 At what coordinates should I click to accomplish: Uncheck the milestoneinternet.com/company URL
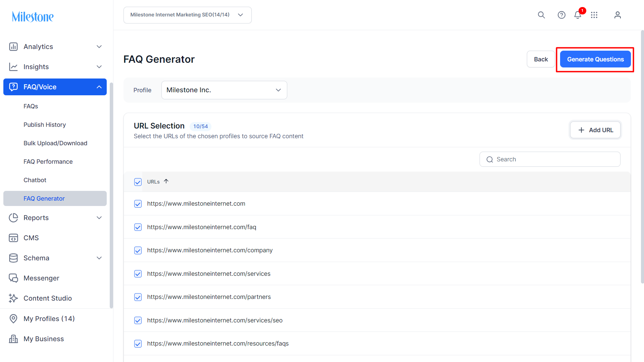coord(138,251)
